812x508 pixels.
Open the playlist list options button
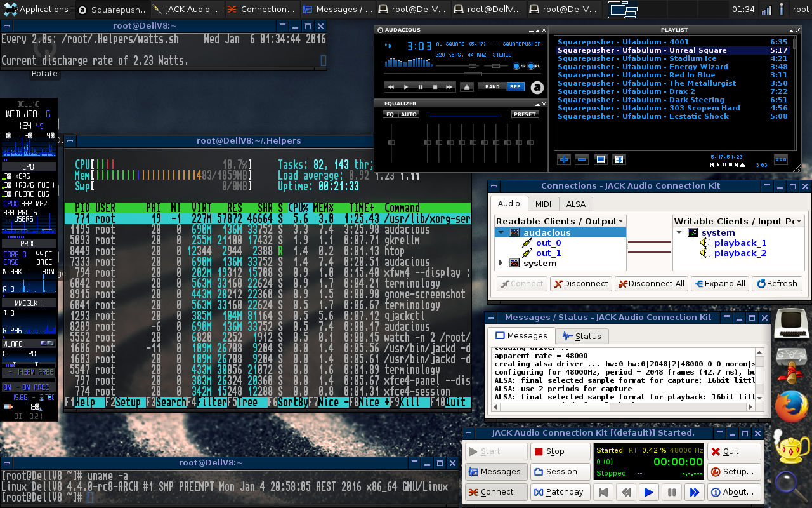pyautogui.click(x=781, y=159)
